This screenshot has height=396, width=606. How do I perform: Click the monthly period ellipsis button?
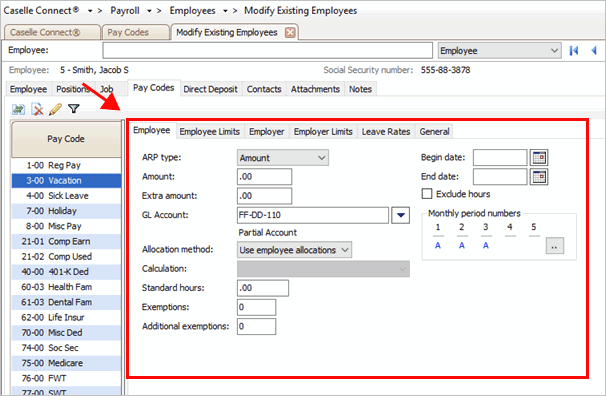555,246
